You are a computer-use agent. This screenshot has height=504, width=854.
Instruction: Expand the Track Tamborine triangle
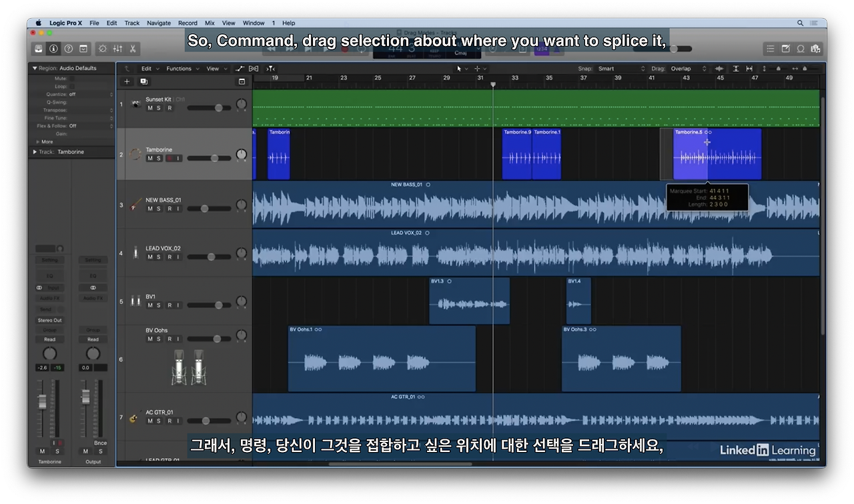35,152
